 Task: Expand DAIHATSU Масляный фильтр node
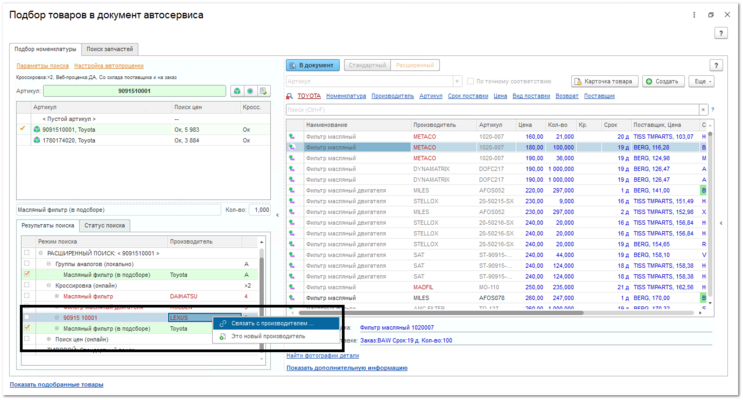57,296
